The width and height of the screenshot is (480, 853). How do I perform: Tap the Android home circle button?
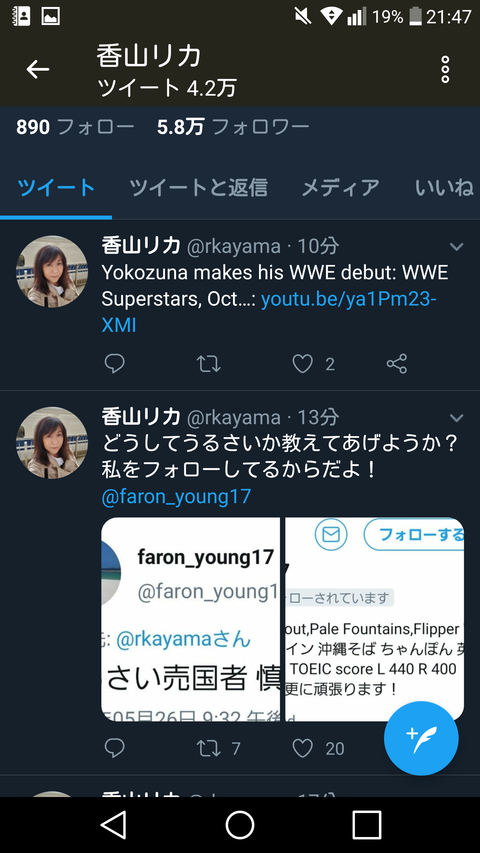[x=240, y=825]
